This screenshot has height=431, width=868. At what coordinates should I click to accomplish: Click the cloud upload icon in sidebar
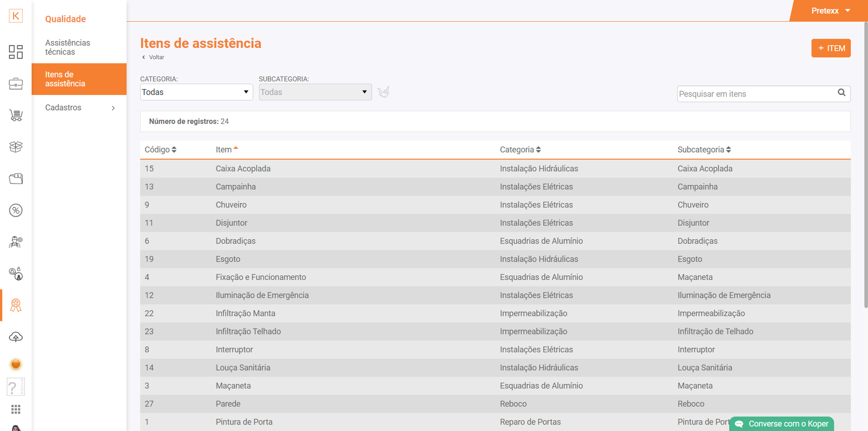[16, 337]
